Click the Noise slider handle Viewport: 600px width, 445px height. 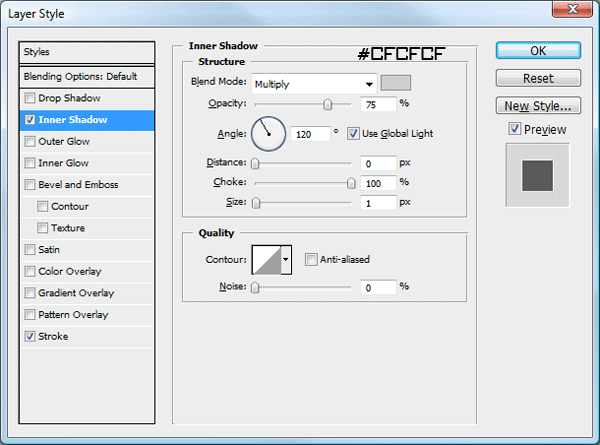coord(255,287)
